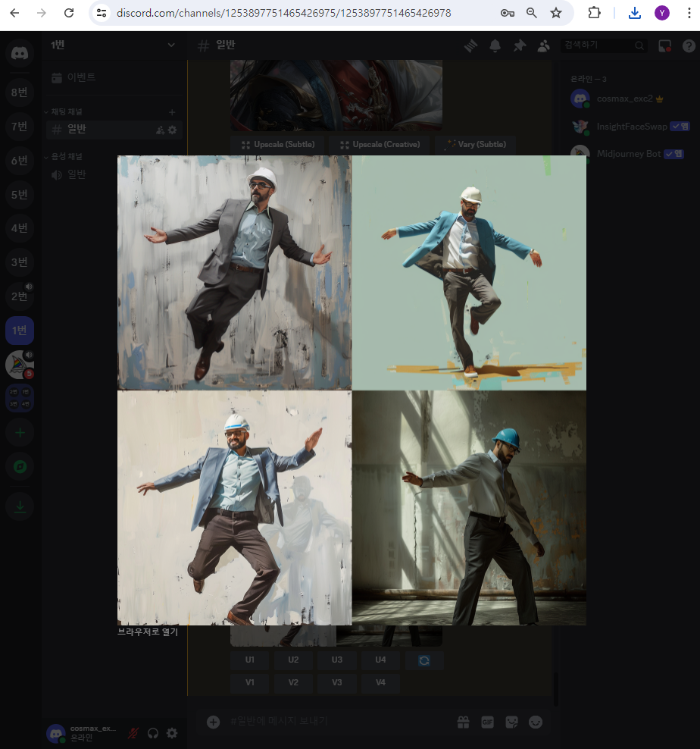
Task: Click the U1 upscale button
Action: pyautogui.click(x=250, y=660)
